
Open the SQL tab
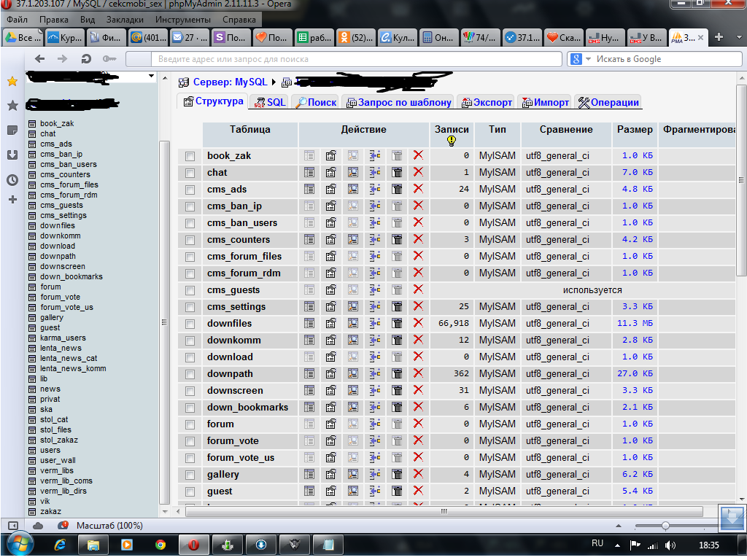(x=270, y=102)
